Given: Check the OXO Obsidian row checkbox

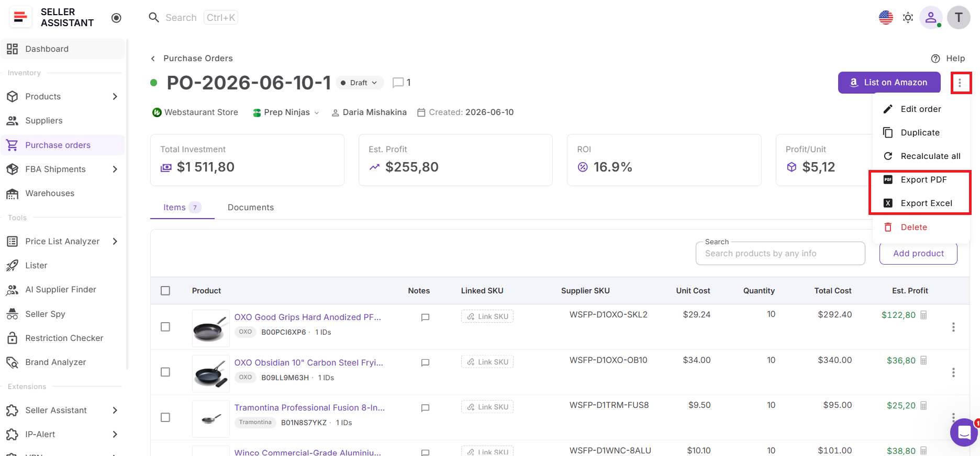Looking at the screenshot, I should point(165,372).
